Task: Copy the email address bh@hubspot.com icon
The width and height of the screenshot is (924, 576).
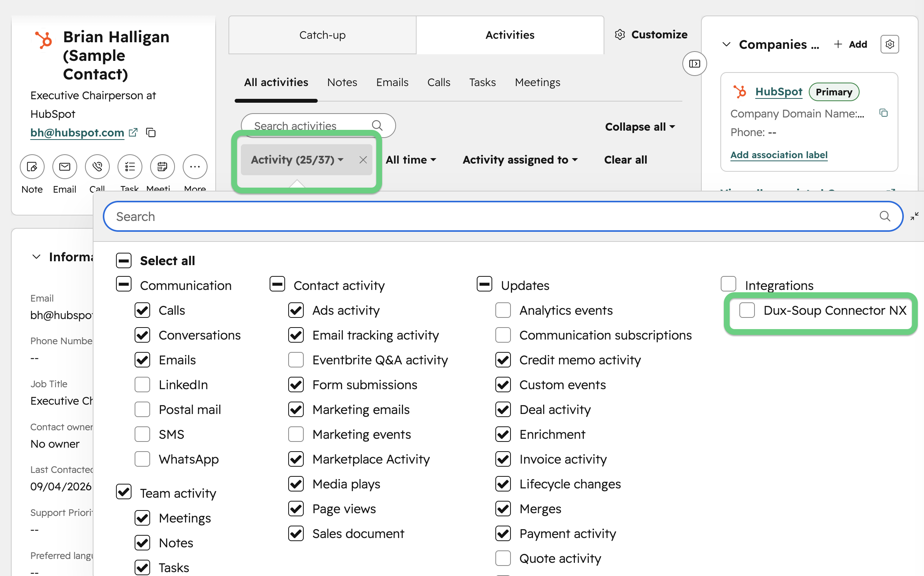Action: pyautogui.click(x=151, y=133)
